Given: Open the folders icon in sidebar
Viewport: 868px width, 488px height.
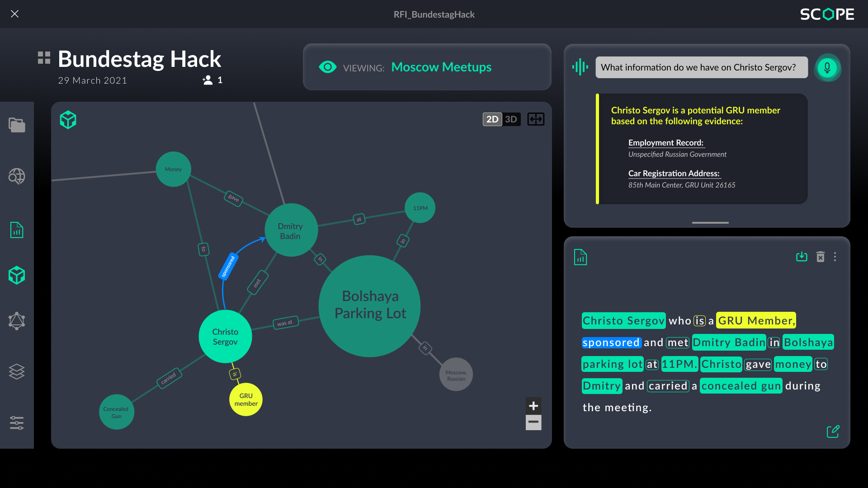Looking at the screenshot, I should tap(17, 125).
